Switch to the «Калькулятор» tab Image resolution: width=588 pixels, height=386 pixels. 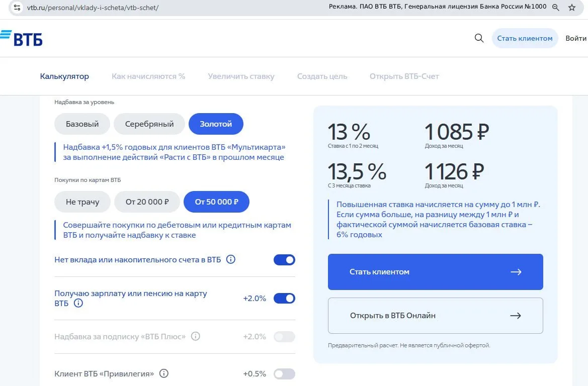click(64, 76)
